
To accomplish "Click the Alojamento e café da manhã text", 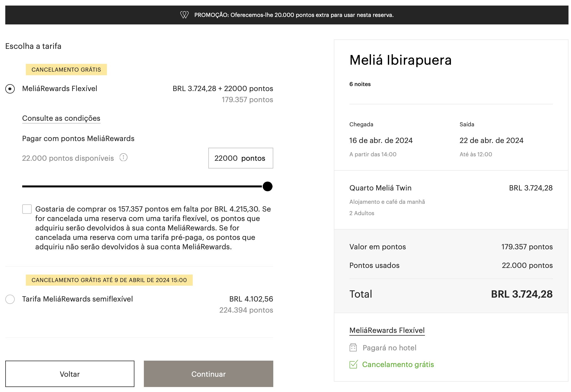I will coord(387,202).
